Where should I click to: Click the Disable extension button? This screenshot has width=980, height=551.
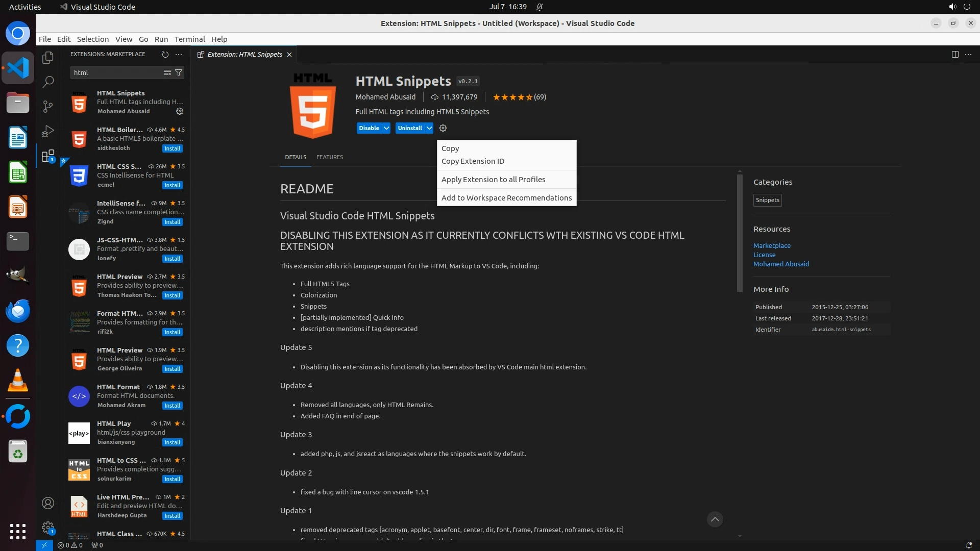pyautogui.click(x=369, y=128)
